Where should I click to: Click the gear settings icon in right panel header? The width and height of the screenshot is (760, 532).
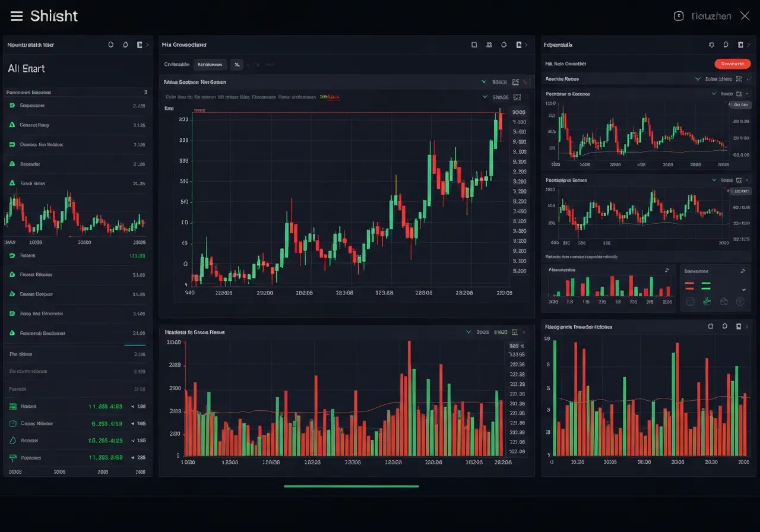(x=711, y=45)
